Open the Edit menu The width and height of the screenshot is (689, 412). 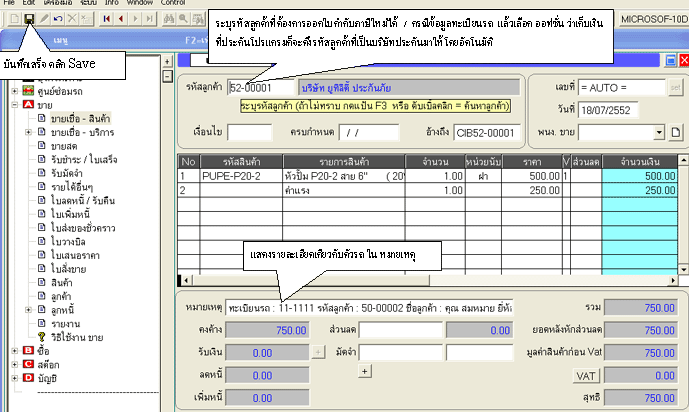pyautogui.click(x=30, y=4)
